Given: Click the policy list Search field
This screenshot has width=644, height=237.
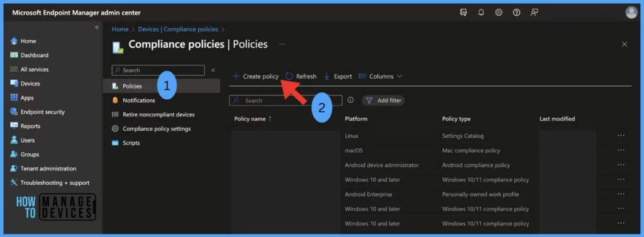Looking at the screenshot, I should (x=286, y=101).
